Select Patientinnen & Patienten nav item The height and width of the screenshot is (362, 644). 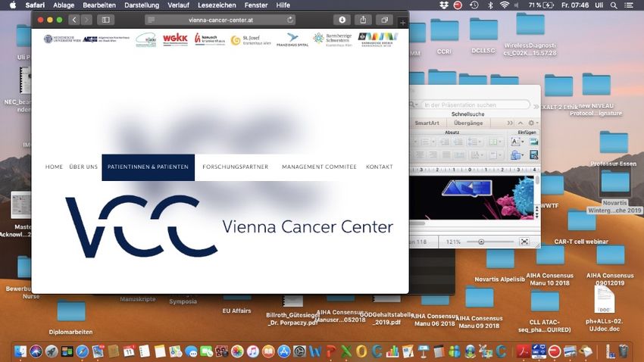coord(148,167)
